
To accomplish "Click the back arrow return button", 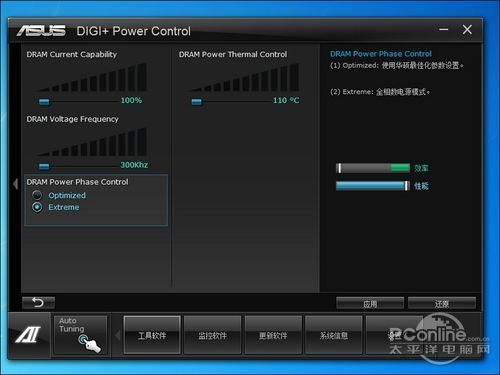I will (x=38, y=303).
